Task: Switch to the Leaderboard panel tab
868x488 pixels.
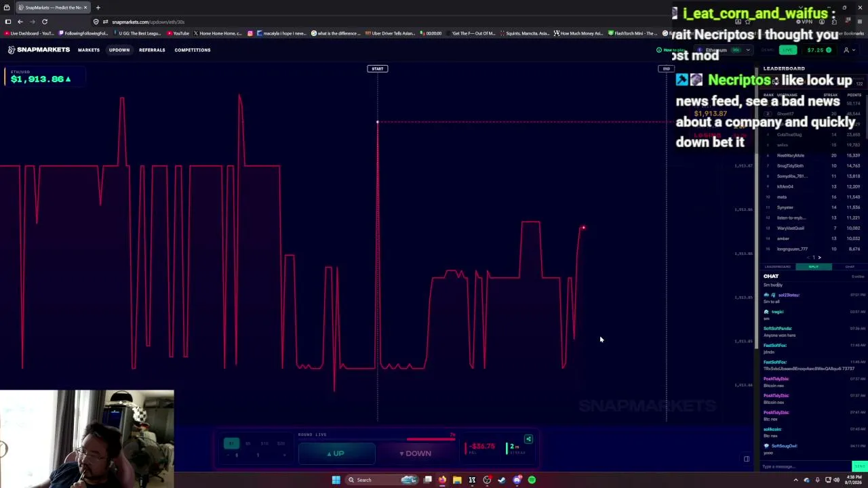Action: [777, 266]
